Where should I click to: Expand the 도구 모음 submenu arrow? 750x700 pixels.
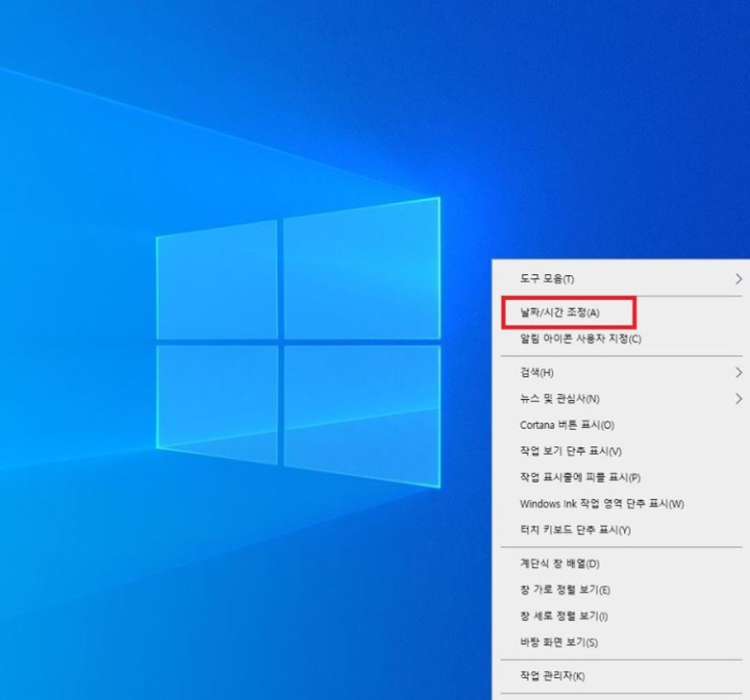[738, 279]
